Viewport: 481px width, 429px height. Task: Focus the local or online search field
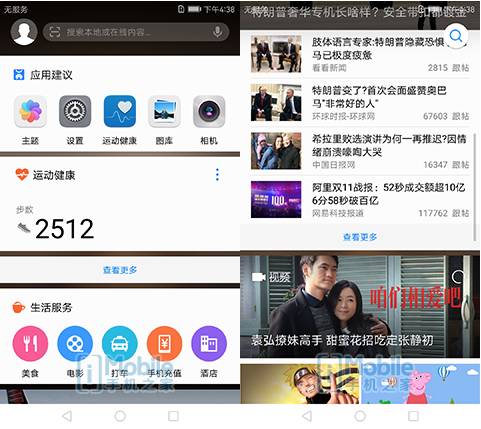[x=136, y=32]
